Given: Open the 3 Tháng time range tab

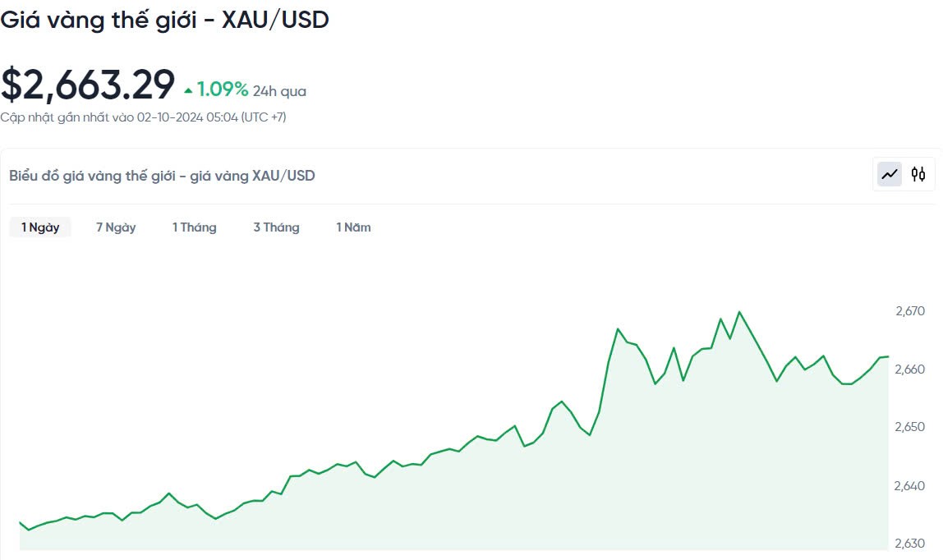Looking at the screenshot, I should 276,227.
